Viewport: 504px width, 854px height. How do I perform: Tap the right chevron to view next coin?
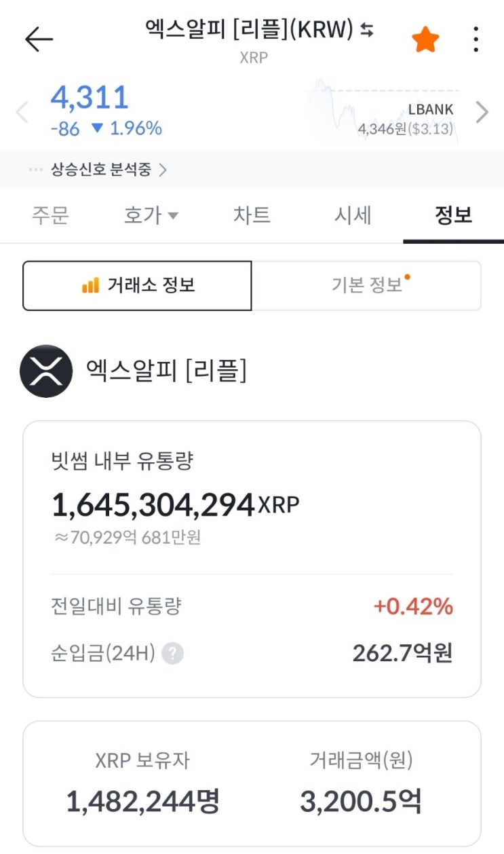coord(482,111)
